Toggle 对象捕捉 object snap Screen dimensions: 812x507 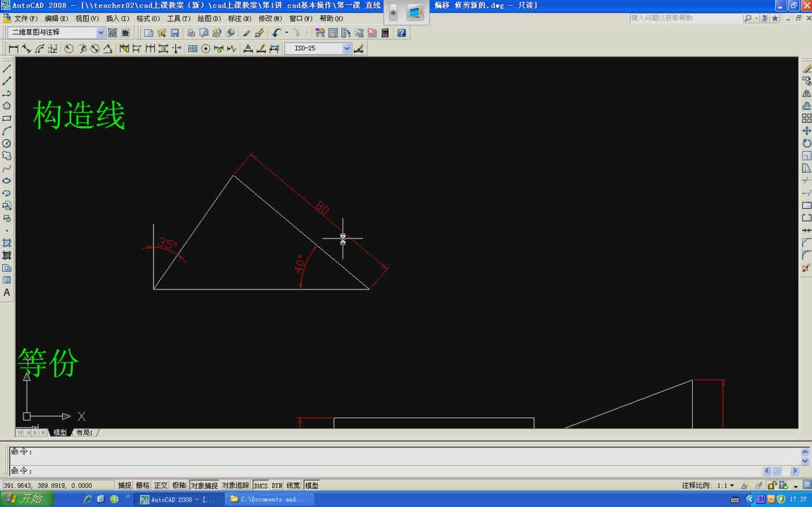(204, 485)
